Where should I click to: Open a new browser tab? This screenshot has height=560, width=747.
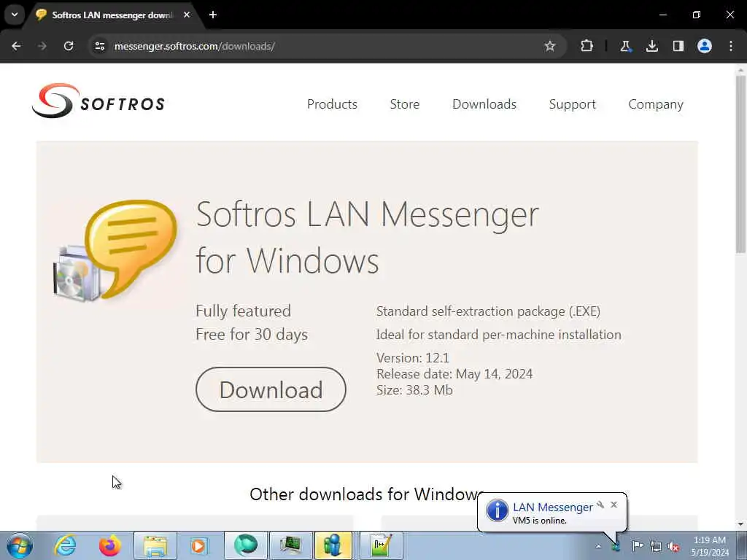213,15
